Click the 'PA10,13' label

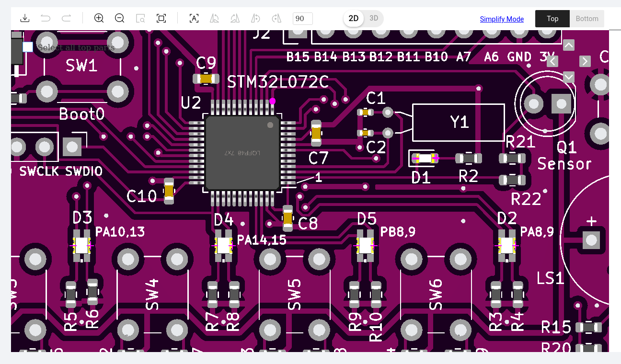120,233
